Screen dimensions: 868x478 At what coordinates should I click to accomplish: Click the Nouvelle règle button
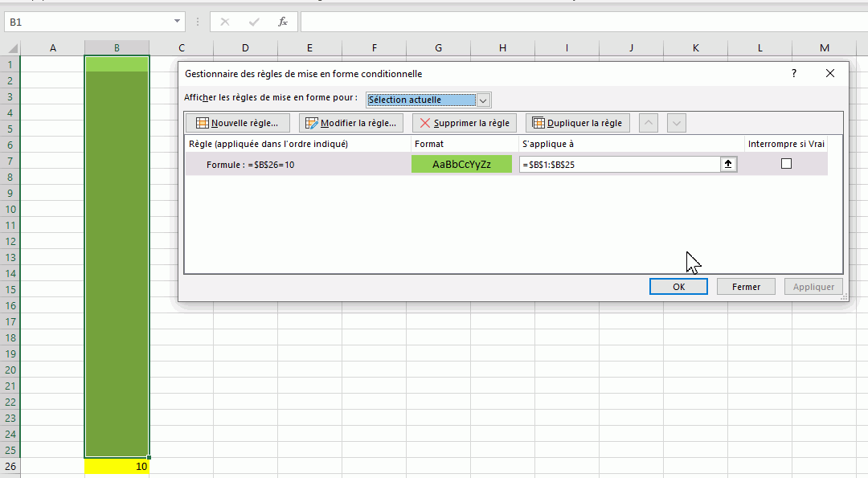coord(237,123)
